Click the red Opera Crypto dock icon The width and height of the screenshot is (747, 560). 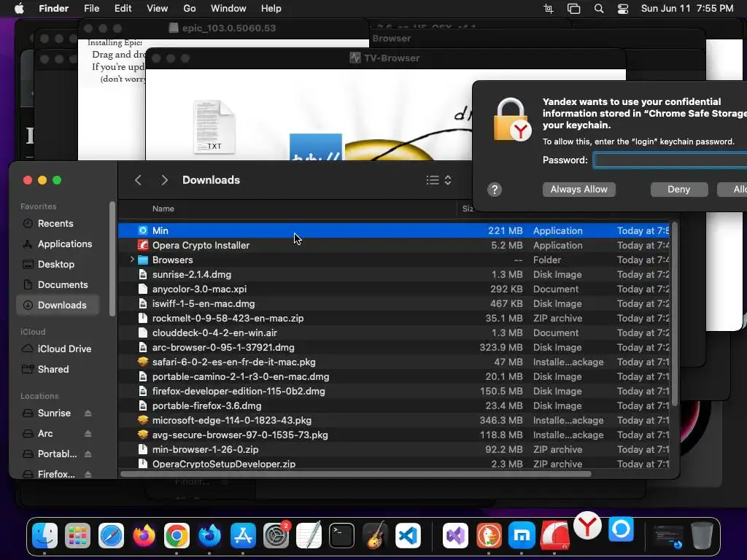[x=554, y=535]
